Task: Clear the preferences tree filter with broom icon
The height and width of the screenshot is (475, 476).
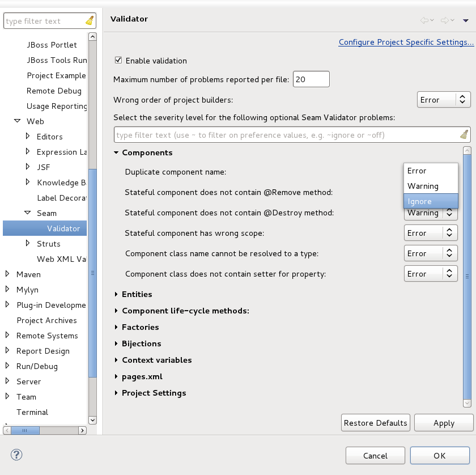Action: [x=90, y=20]
